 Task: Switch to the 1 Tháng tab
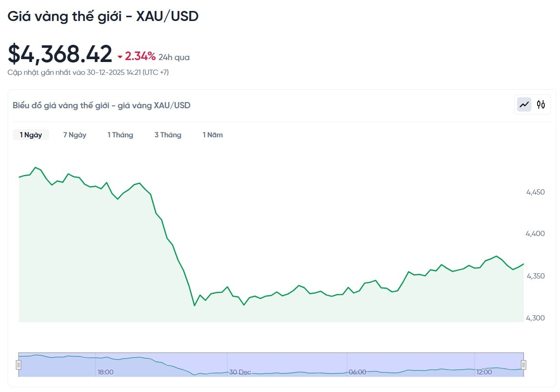120,134
